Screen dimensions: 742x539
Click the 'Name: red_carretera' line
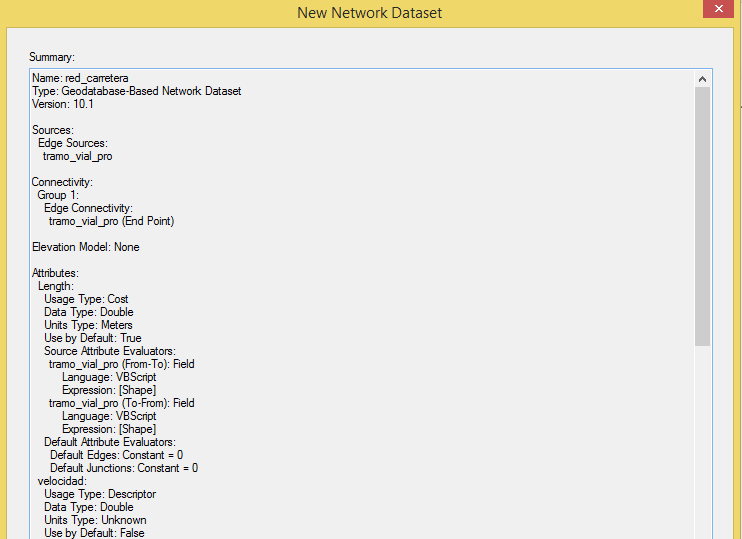point(80,78)
